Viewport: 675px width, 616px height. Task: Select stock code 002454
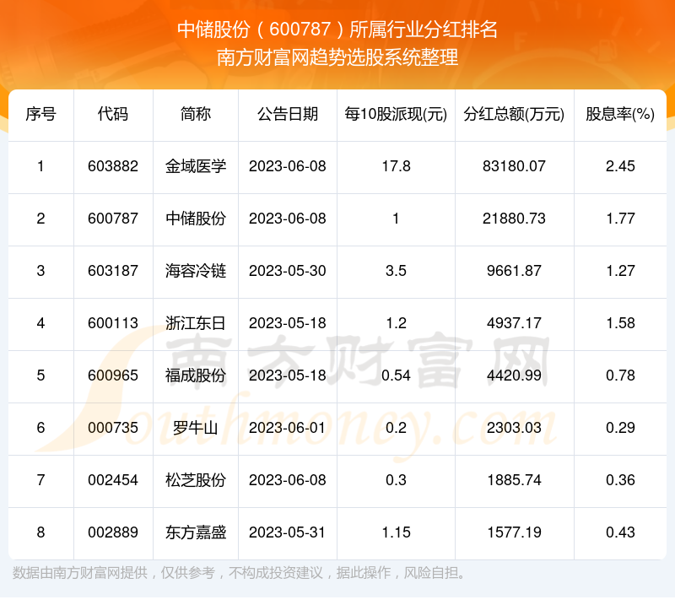pyautogui.click(x=113, y=480)
